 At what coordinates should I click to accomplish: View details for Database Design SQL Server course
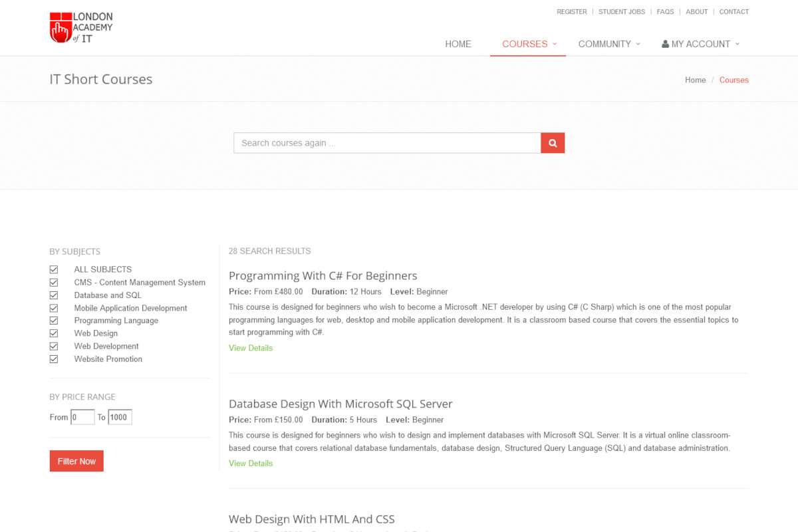coord(251,464)
